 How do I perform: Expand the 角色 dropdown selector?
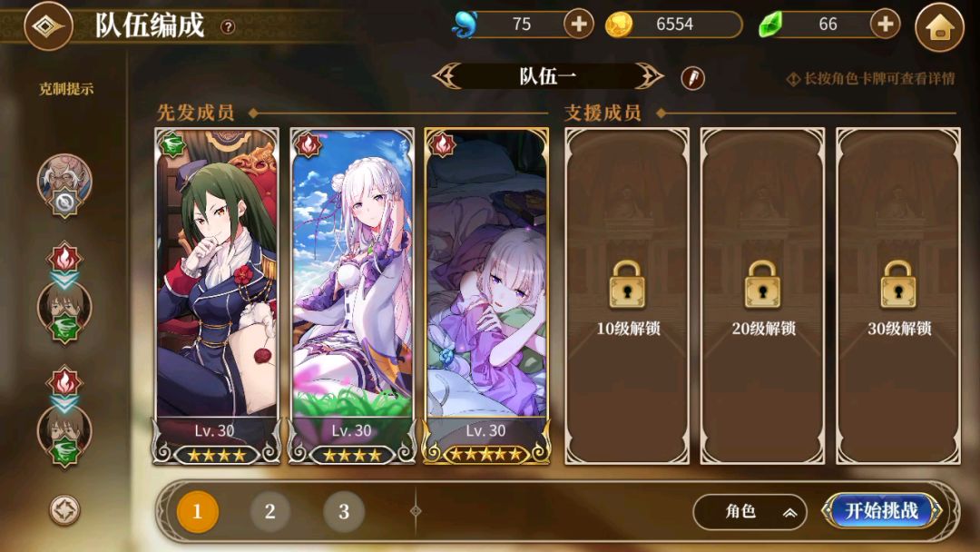click(x=750, y=512)
